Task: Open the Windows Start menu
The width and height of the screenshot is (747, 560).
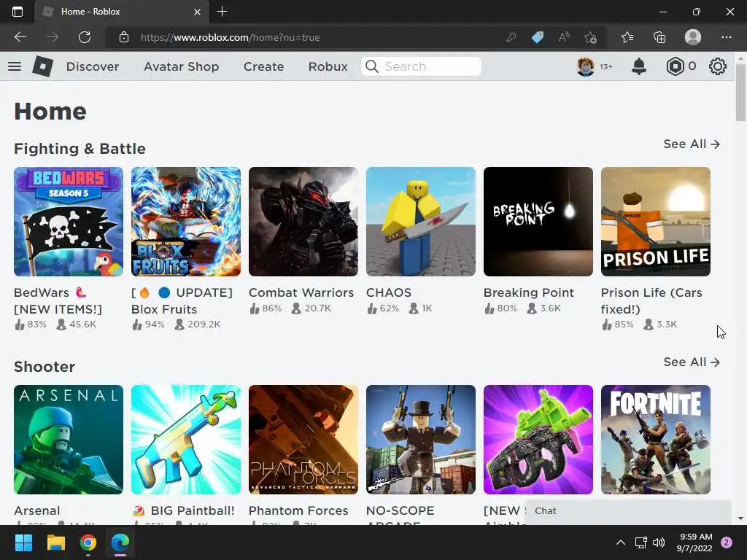Action: (x=23, y=542)
